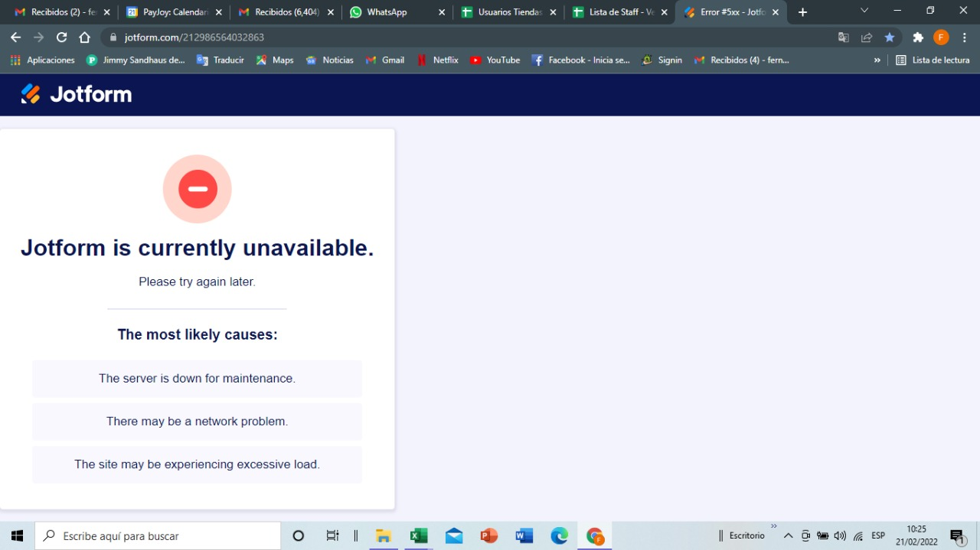Screen dimensions: 980x550
Task: Open the Chrome three-dot menu
Action: click(964, 36)
